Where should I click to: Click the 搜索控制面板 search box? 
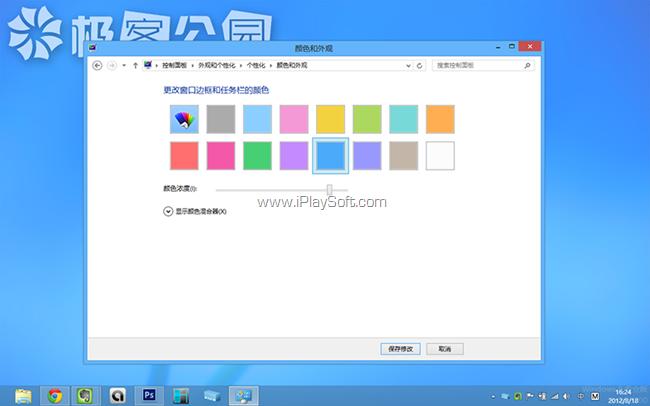point(480,65)
